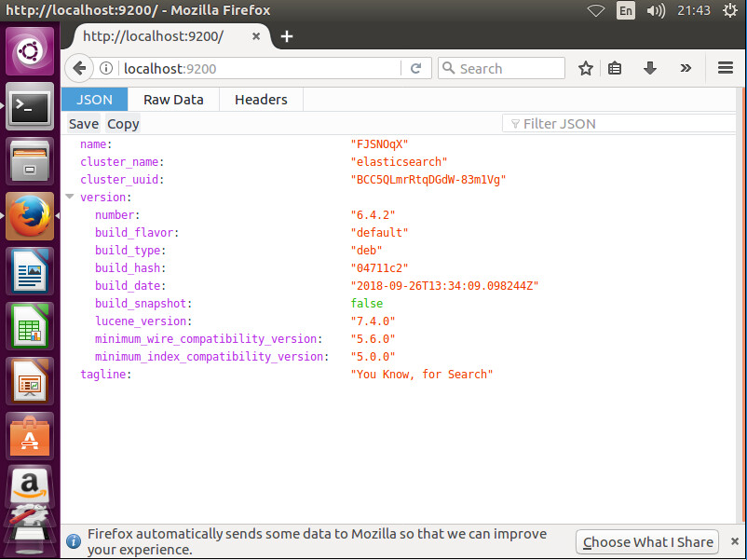Open Files manager from the dock
Image resolution: width=747 pixels, height=560 pixels.
pyautogui.click(x=30, y=161)
